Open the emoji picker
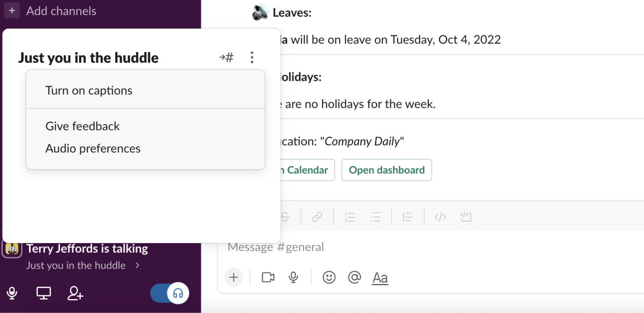Image resolution: width=644 pixels, height=313 pixels. click(x=330, y=277)
